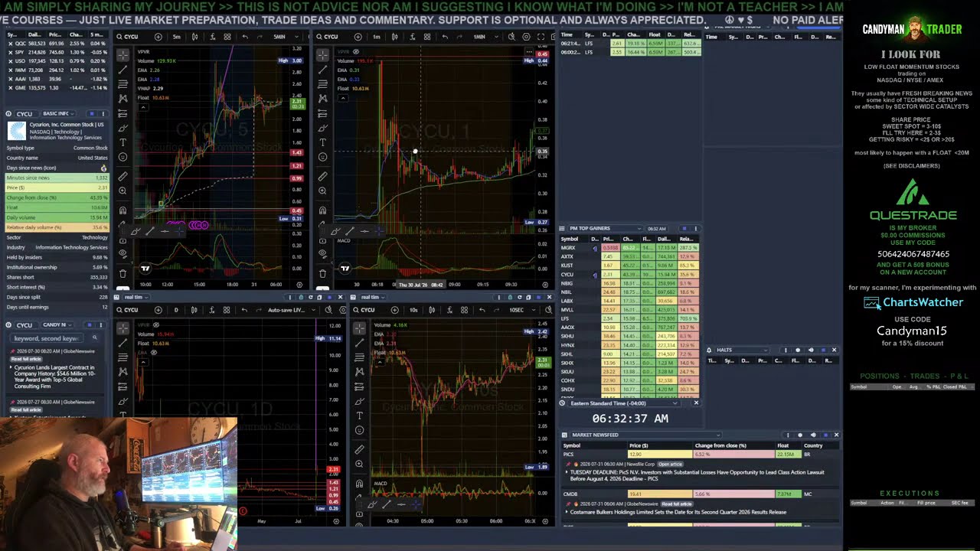Open kebab menu of PM Top Gainers panel
Viewport: 980px width, 551px height.
tap(695, 228)
